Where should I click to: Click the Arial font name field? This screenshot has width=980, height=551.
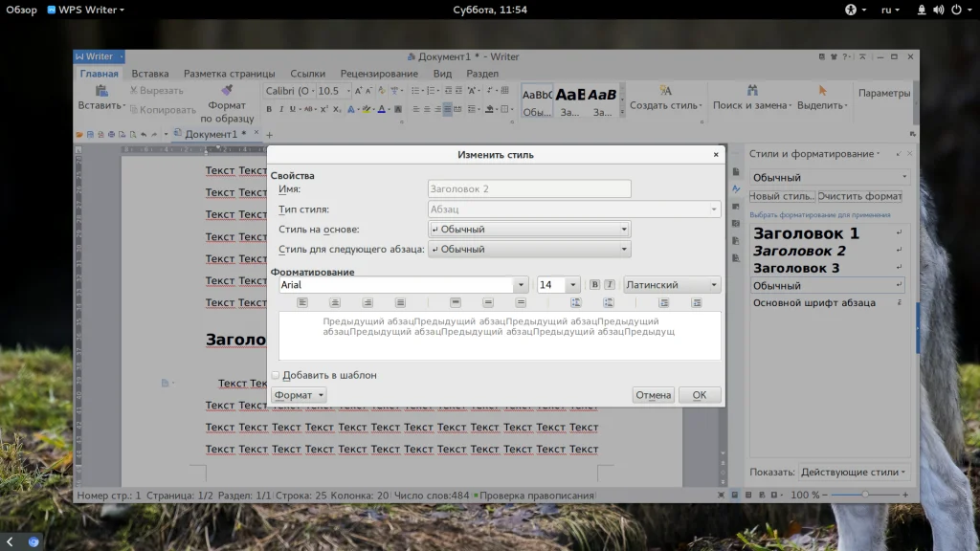[396, 285]
